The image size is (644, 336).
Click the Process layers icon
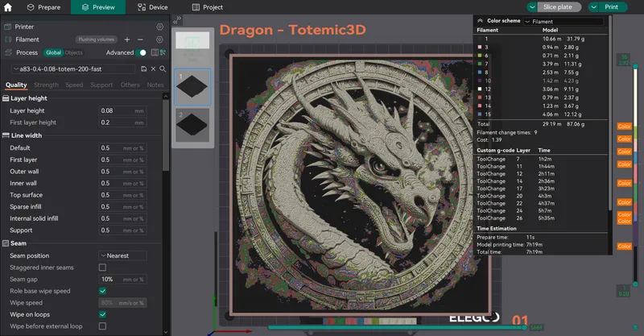pyautogui.click(x=8, y=52)
